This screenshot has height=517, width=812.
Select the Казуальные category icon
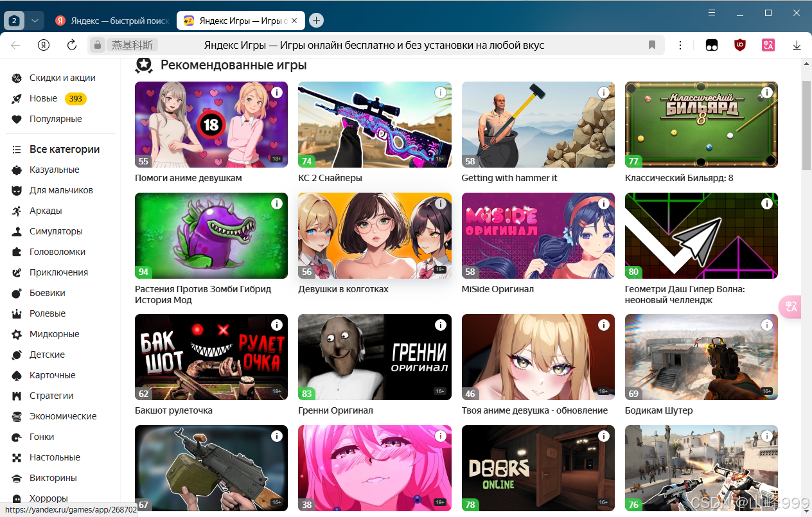click(17, 170)
